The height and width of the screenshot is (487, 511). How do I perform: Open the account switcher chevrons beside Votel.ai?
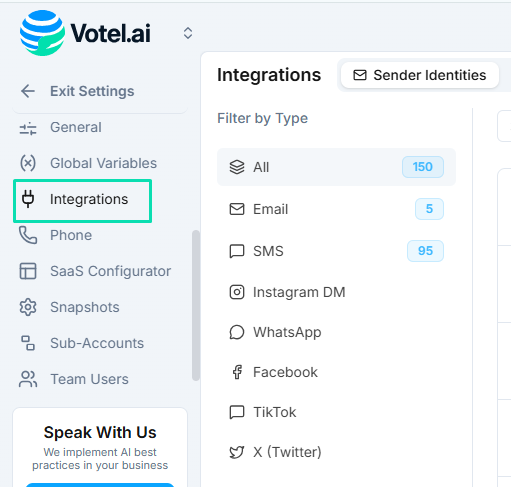(188, 33)
